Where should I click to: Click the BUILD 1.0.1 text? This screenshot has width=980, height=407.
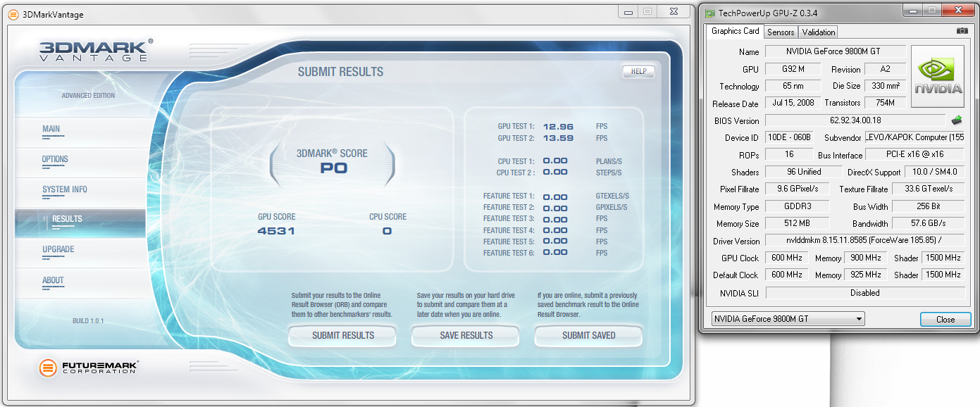tap(88, 321)
